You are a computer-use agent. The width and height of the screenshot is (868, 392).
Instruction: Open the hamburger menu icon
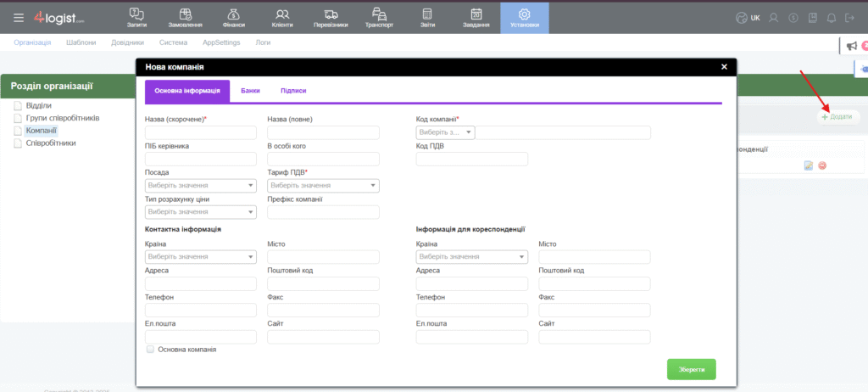click(x=19, y=18)
